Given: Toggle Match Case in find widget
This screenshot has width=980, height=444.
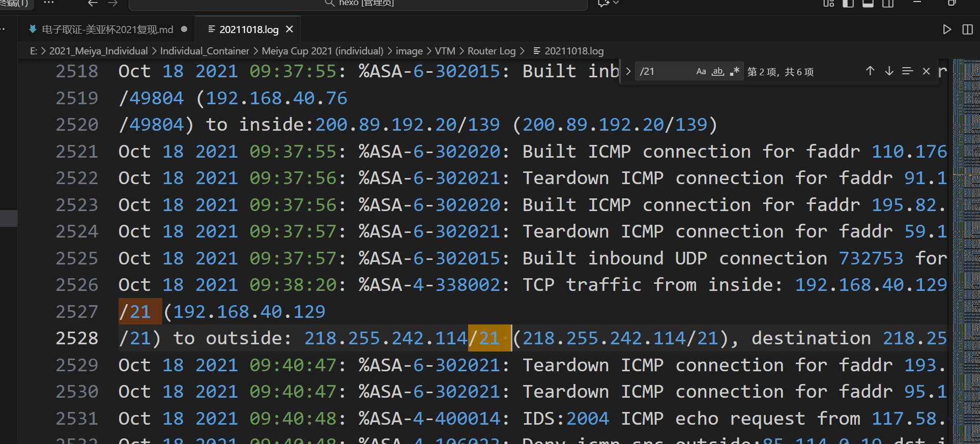Looking at the screenshot, I should click(x=701, y=72).
